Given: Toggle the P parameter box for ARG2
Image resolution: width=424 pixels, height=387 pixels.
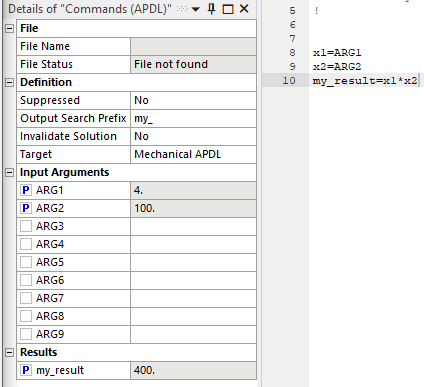Looking at the screenshot, I should (x=26, y=208).
